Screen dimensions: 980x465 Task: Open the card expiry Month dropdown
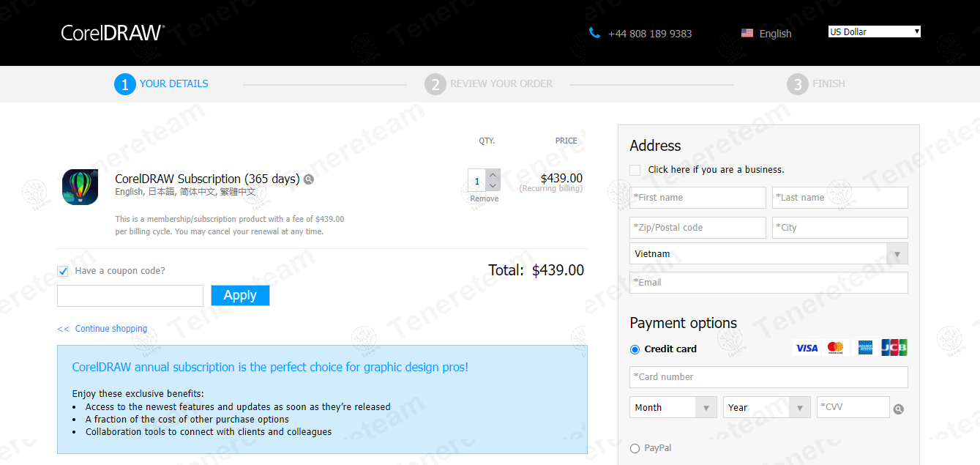click(673, 408)
